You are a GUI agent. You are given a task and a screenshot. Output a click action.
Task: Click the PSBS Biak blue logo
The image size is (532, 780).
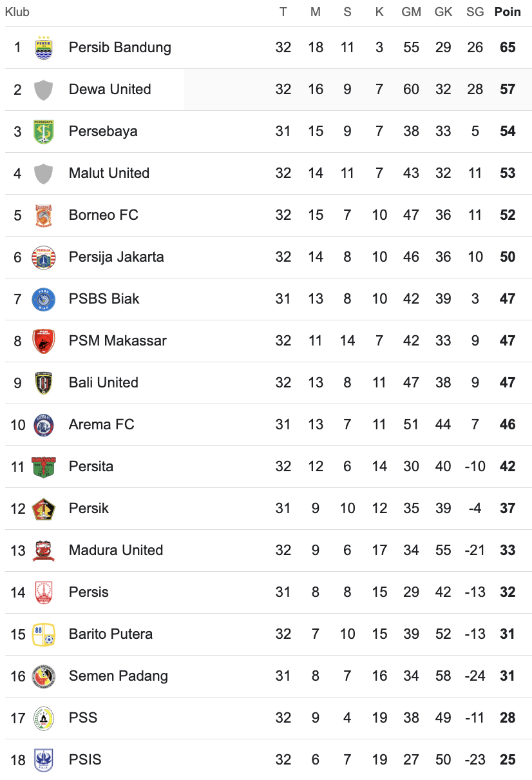coord(44,299)
